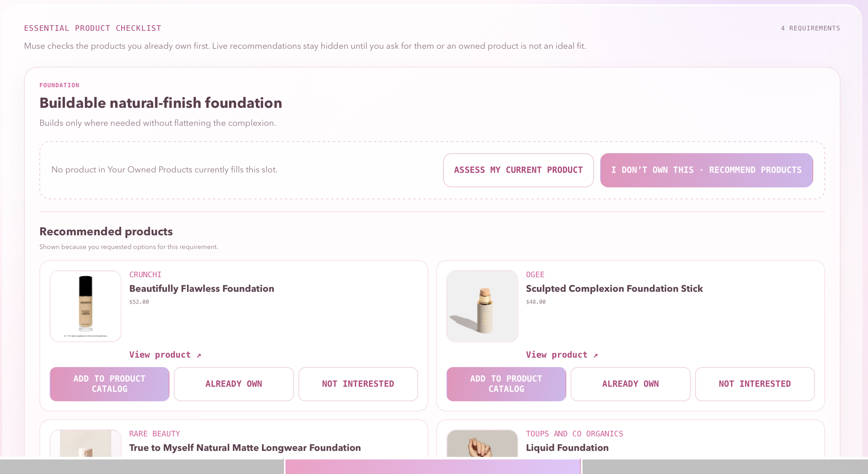Select True to Myself Natural Matte title

(x=245, y=448)
